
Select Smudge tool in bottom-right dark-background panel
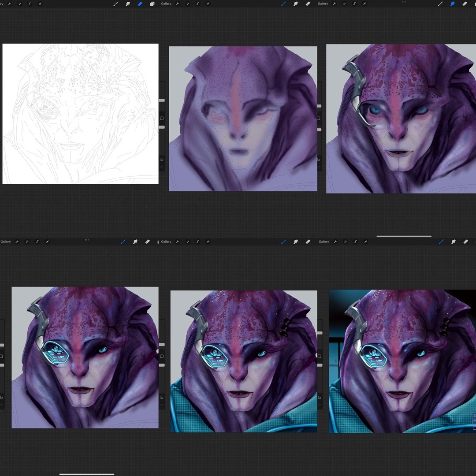coord(453,242)
